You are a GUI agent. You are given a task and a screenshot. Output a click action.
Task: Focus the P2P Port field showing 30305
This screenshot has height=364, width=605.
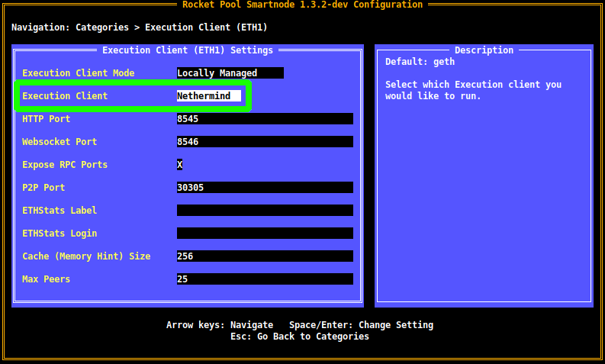click(x=264, y=188)
